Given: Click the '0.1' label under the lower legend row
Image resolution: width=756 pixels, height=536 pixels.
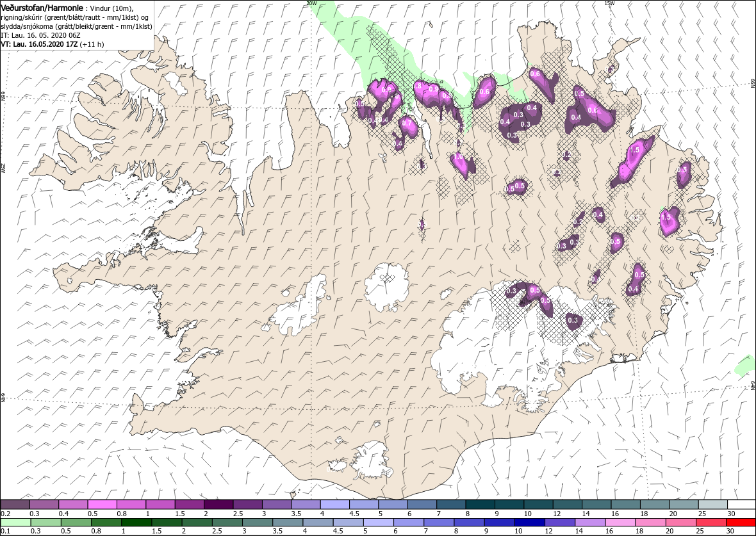Looking at the screenshot, I should 5,531.
